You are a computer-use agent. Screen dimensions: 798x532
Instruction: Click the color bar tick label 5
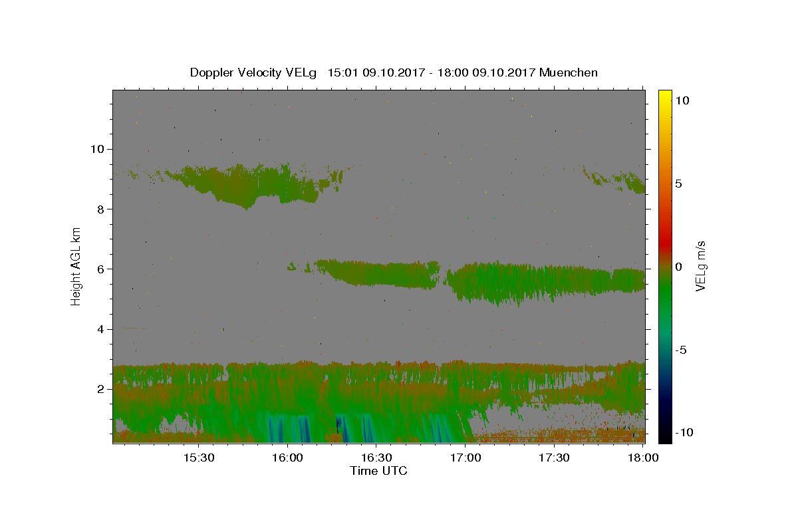pyautogui.click(x=679, y=183)
